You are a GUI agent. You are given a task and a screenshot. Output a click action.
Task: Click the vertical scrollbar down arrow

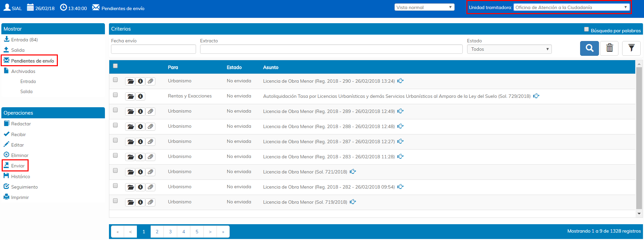click(639, 213)
